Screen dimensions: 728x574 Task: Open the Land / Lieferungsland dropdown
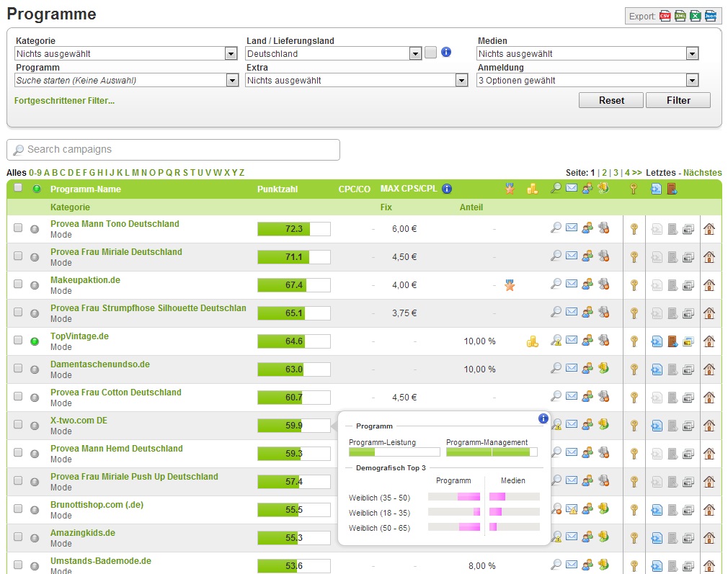click(333, 54)
